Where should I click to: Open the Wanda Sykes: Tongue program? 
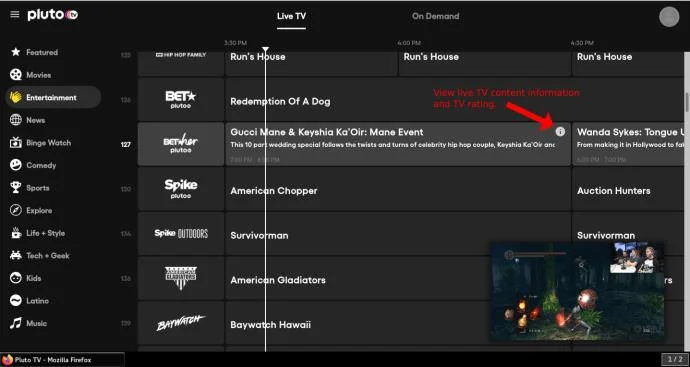628,144
